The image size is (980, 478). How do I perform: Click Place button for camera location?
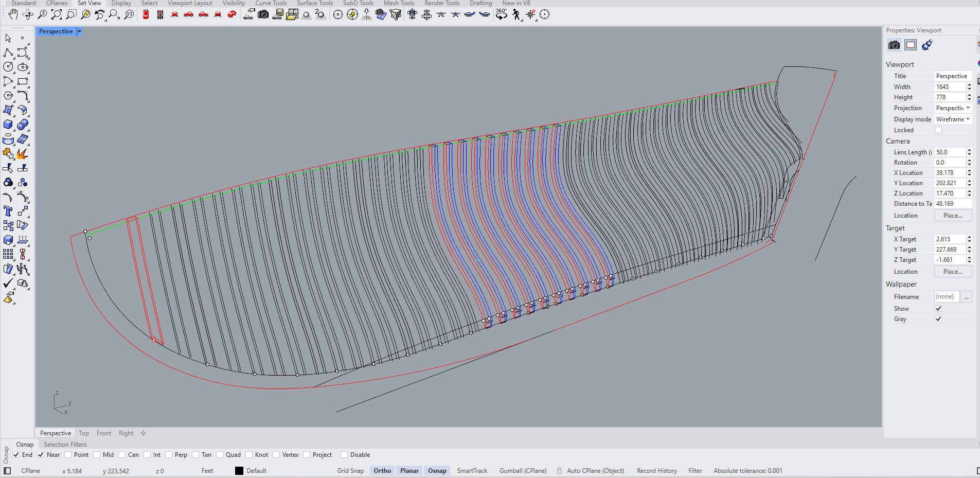coord(953,216)
